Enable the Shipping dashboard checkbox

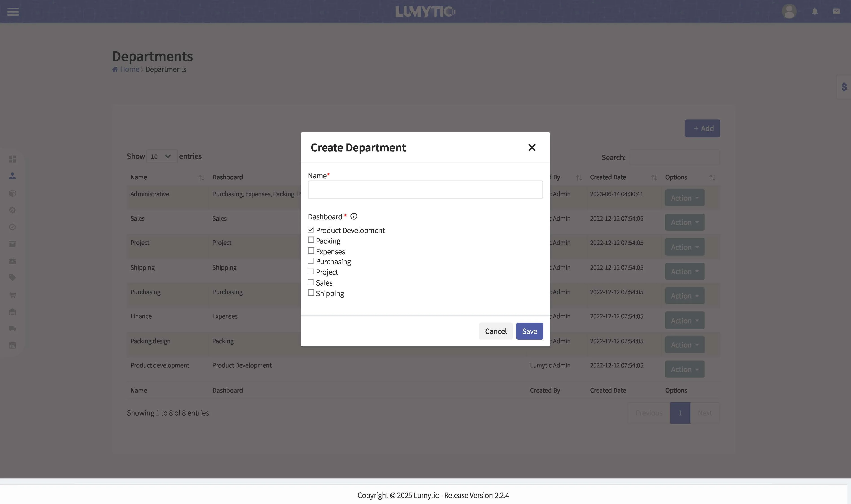[x=311, y=292]
